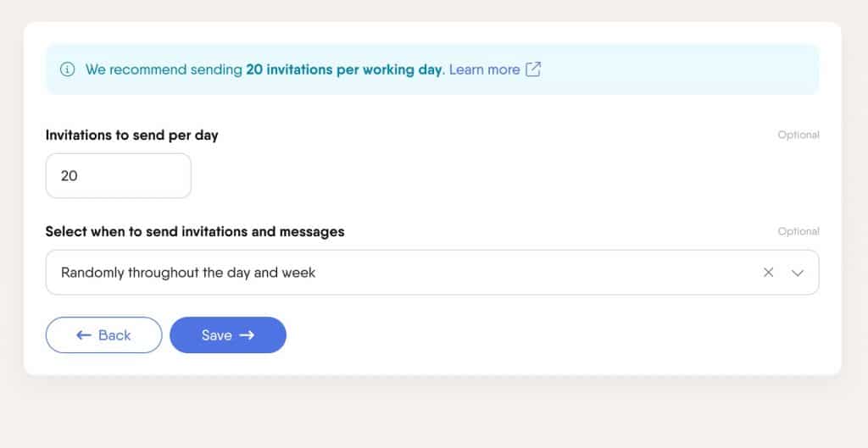Click the Optional tag beside invitations per day
The height and width of the screenshot is (448, 868).
798,135
